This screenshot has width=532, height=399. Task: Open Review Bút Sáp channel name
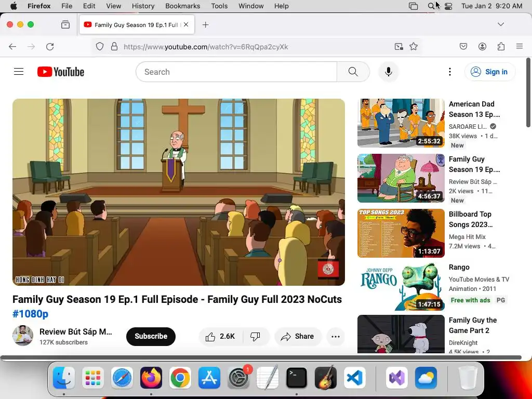[76, 331]
